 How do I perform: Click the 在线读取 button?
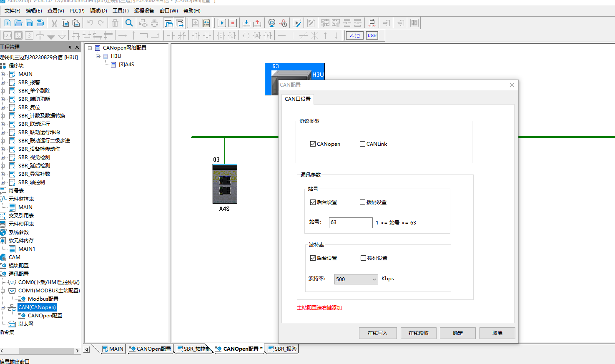tap(419, 333)
